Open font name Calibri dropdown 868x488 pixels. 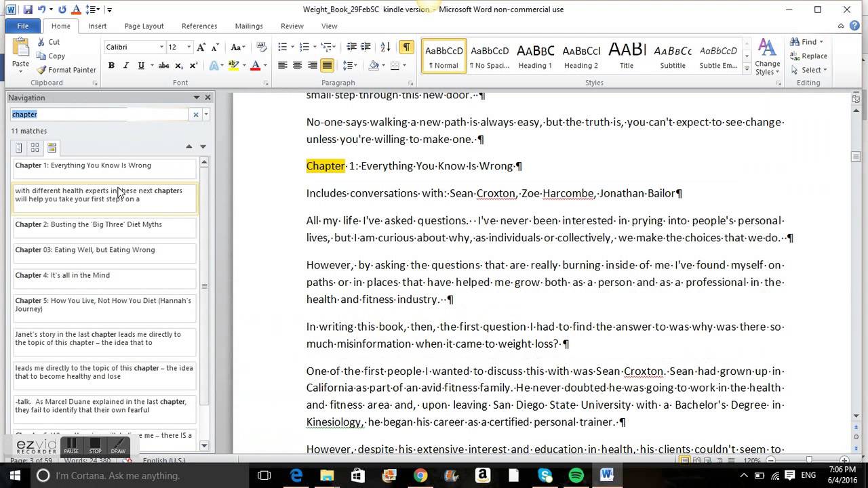161,47
